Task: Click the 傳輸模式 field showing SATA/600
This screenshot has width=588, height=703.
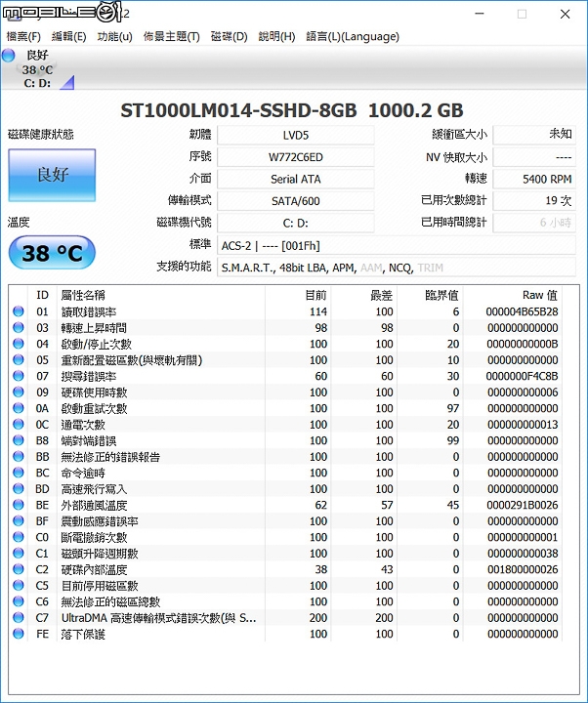Action: (x=296, y=201)
